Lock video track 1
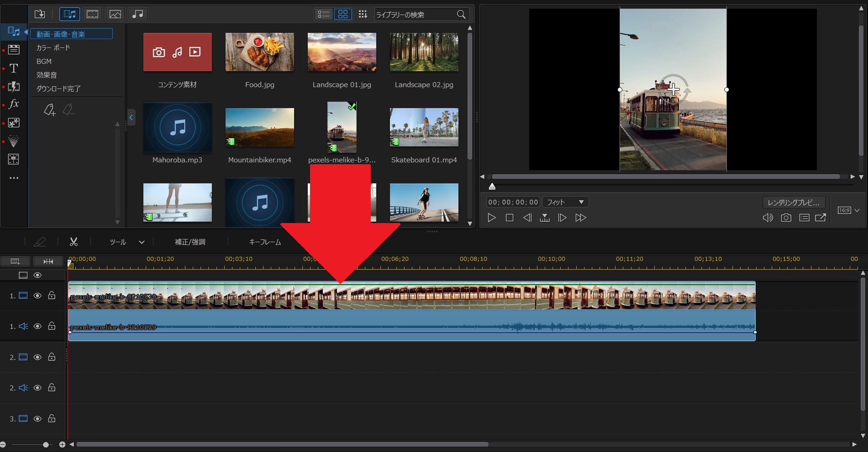The width and height of the screenshot is (868, 452). click(52, 295)
